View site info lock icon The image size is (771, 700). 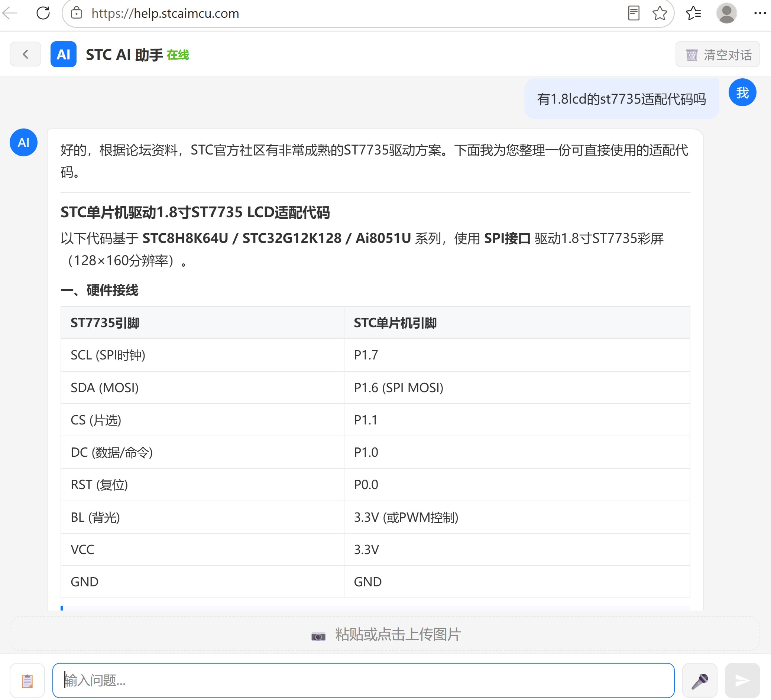pyautogui.click(x=77, y=13)
